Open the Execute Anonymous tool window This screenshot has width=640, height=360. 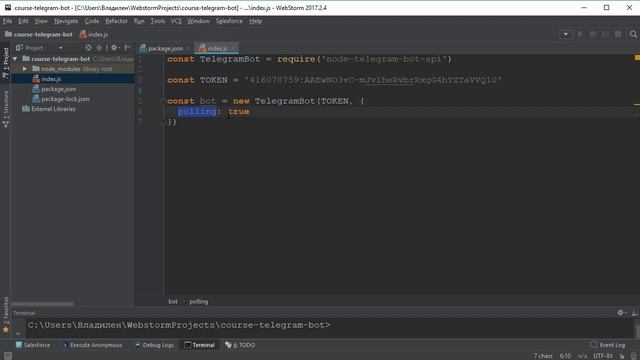[x=92, y=345]
